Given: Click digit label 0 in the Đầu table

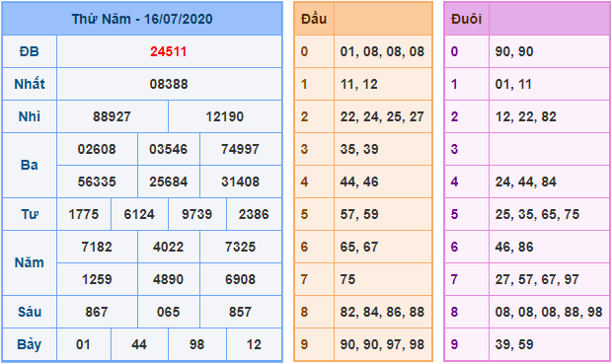Looking at the screenshot, I should (304, 51).
